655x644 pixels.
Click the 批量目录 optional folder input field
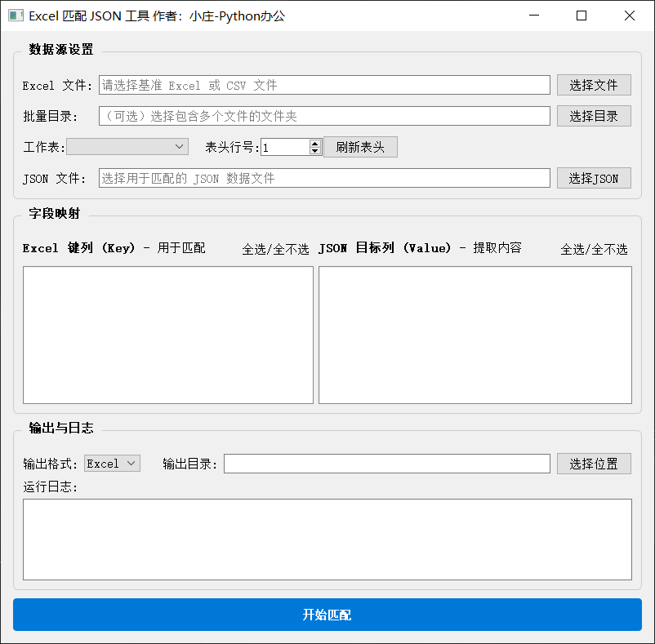323,115
